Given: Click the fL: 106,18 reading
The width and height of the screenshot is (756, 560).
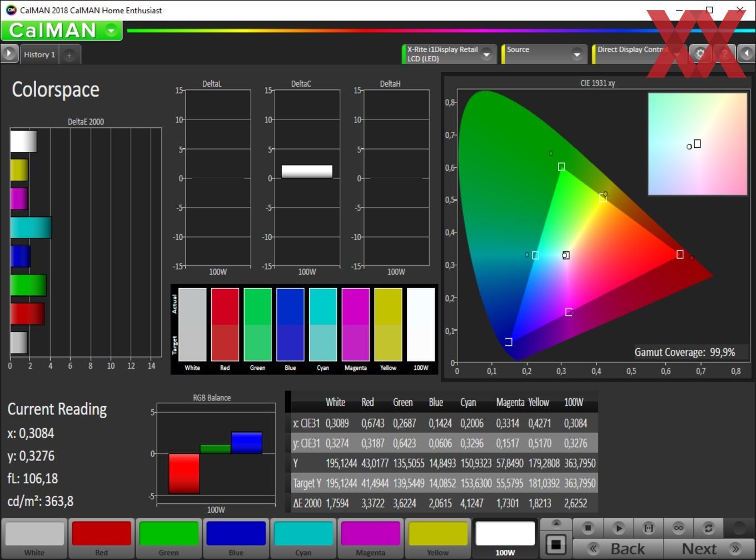Looking at the screenshot, I should (x=33, y=478).
